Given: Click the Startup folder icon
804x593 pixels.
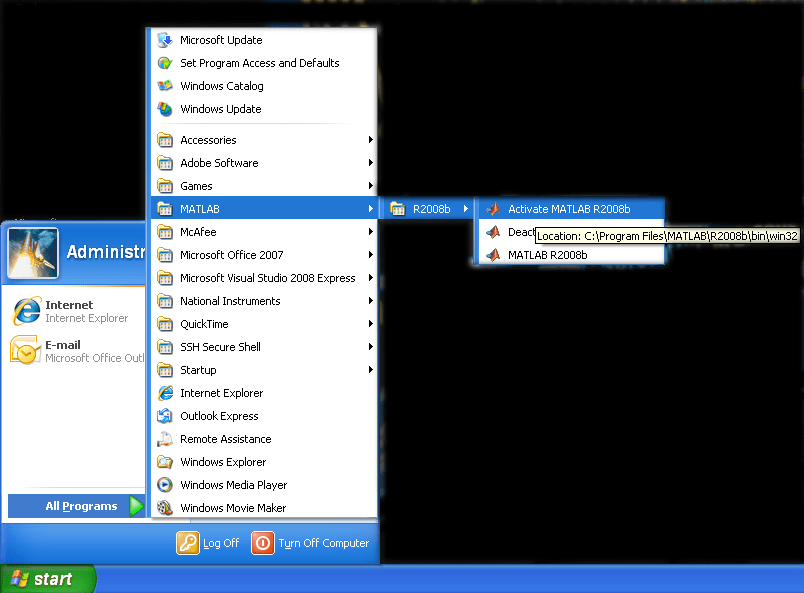Looking at the screenshot, I should tap(165, 370).
